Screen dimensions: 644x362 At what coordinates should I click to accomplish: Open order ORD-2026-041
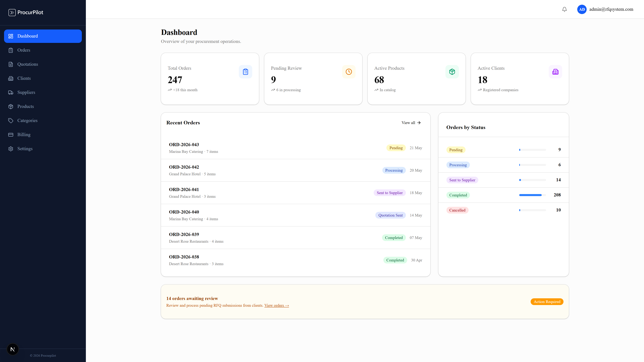tap(296, 193)
